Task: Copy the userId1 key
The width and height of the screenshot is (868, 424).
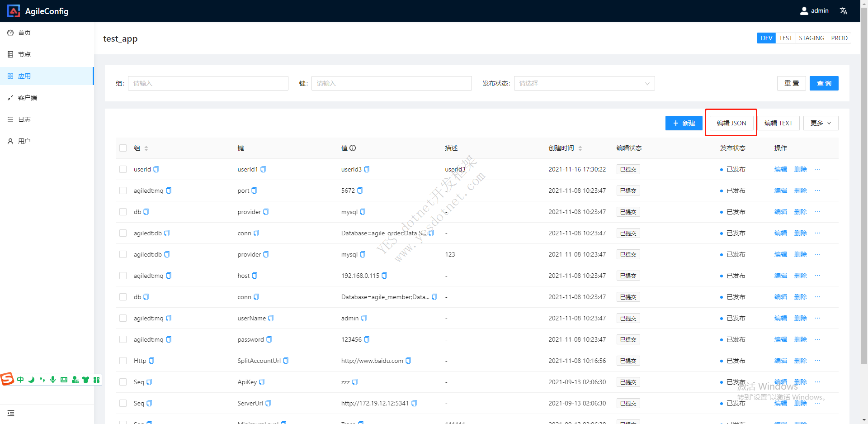Action: (x=263, y=169)
